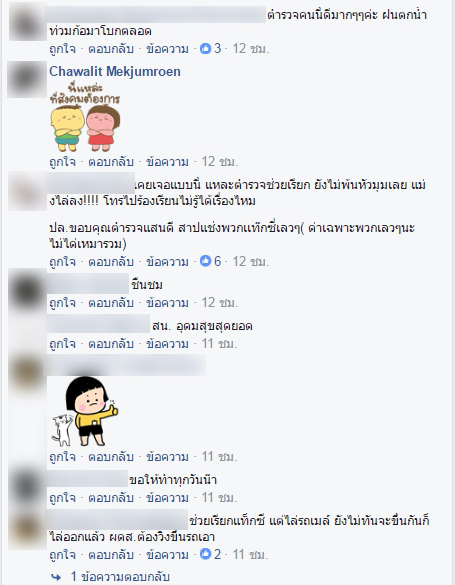Viewport: 455px width, 585px height.
Task: Click the reply arrow icon at bottom
Action: click(56, 578)
